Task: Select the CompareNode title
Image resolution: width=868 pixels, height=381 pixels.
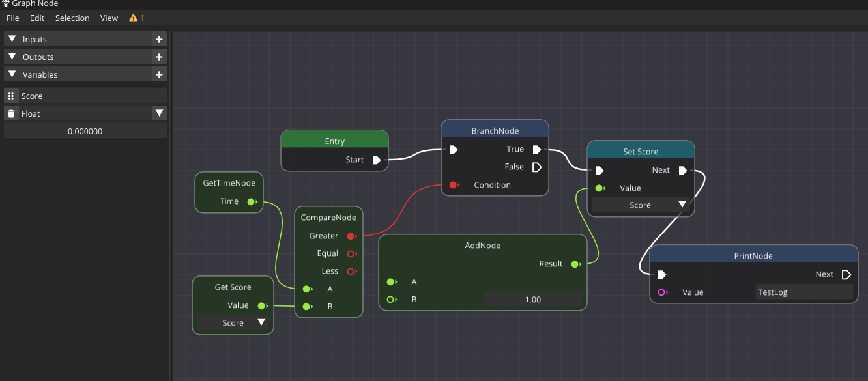Action: (328, 218)
